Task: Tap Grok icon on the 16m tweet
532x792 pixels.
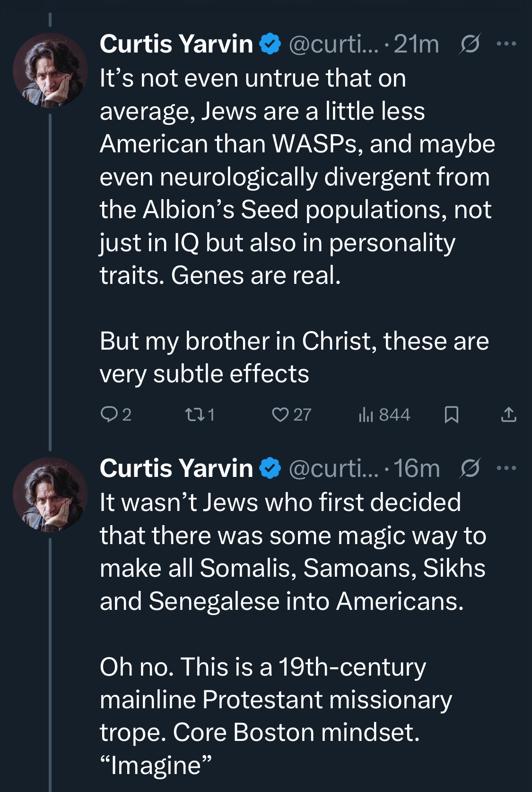Action: pyautogui.click(x=470, y=468)
